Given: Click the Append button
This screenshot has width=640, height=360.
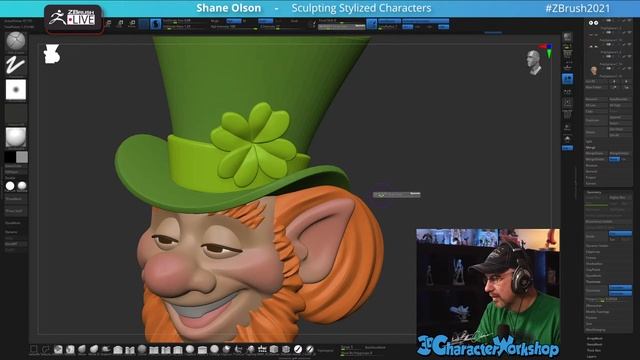Looking at the screenshot, I should tap(620, 117).
